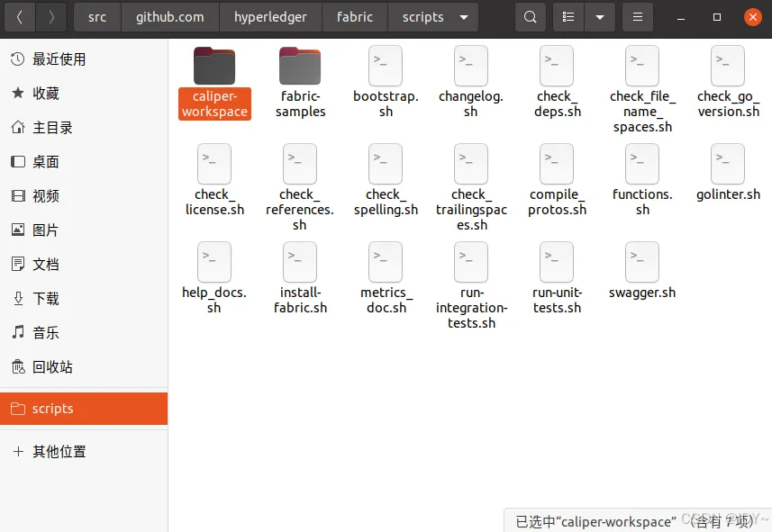Open the hamburger main menu
Screen dimensions: 772x532
tap(638, 17)
